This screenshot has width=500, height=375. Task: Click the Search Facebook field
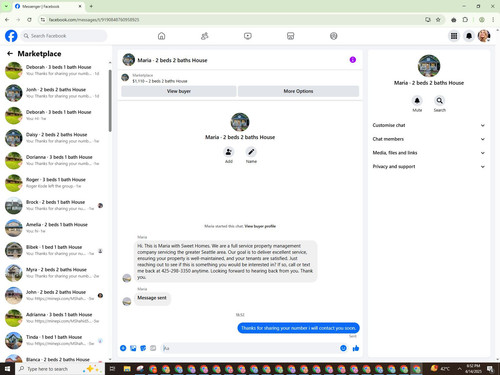point(64,36)
